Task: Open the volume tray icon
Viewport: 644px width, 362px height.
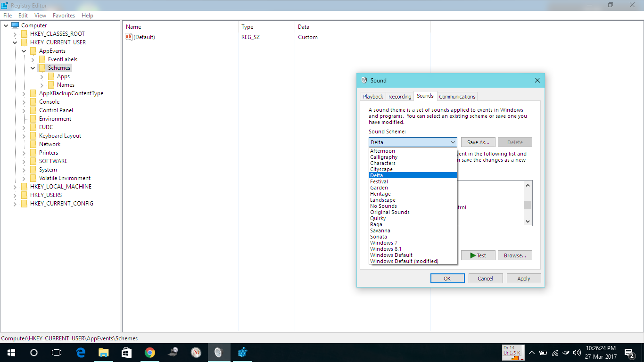Action: click(x=577, y=352)
